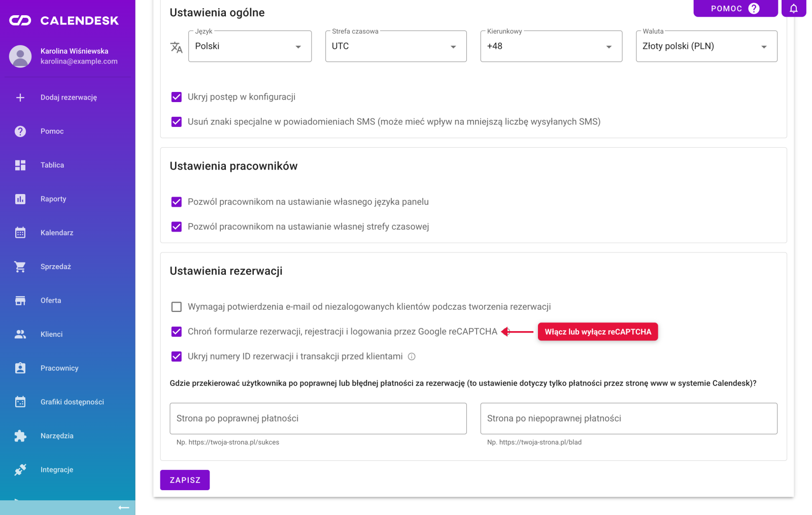Click the Oferta storefront icon
This screenshot has width=812, height=515.
click(20, 301)
